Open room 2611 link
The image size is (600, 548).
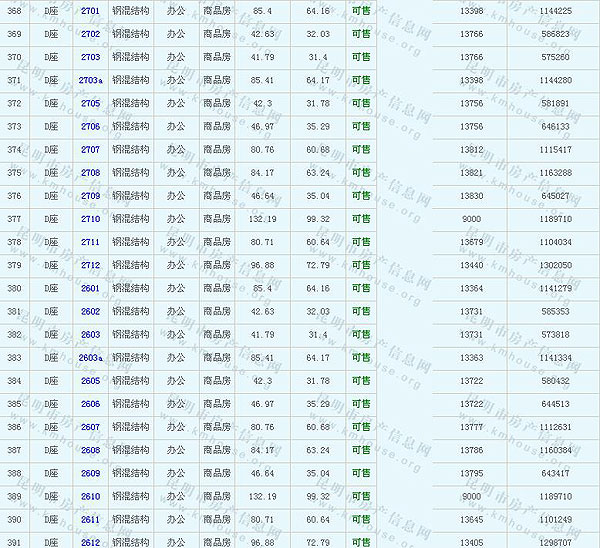coord(90,519)
